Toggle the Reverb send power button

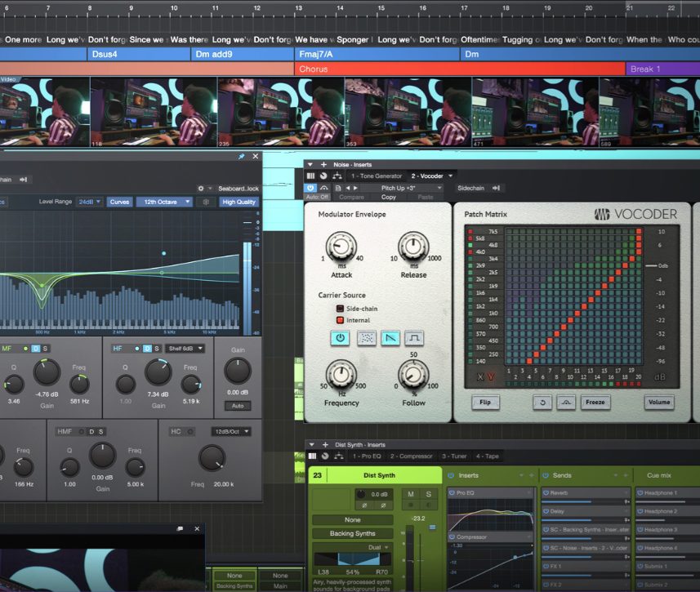click(546, 493)
